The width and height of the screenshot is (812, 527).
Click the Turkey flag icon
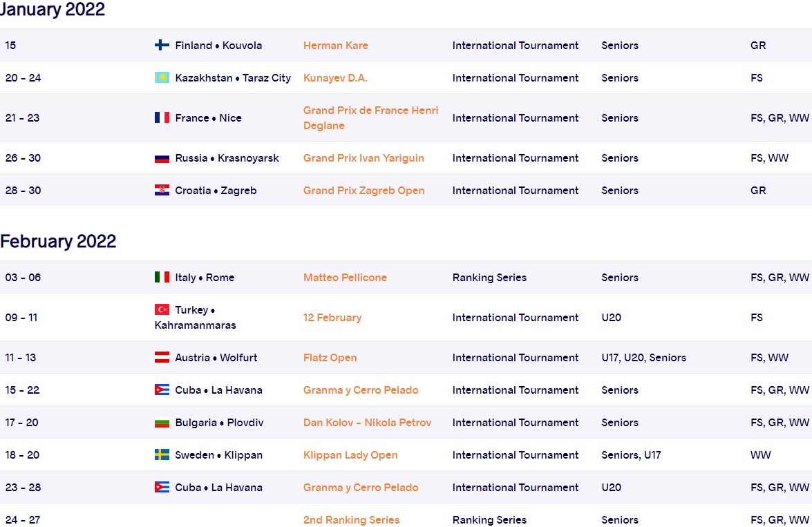coord(162,309)
